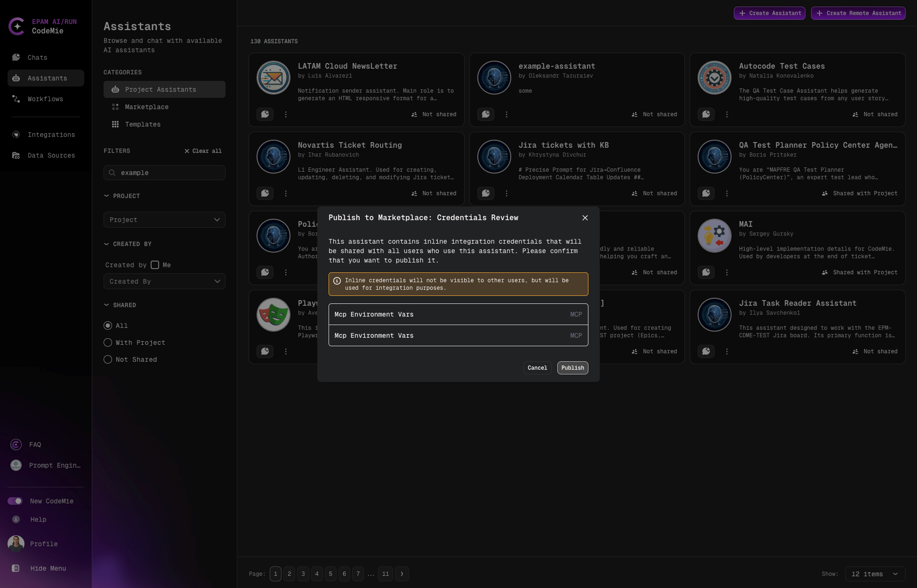Click the Integrations sidebar icon
The height and width of the screenshot is (588, 917).
tap(16, 135)
